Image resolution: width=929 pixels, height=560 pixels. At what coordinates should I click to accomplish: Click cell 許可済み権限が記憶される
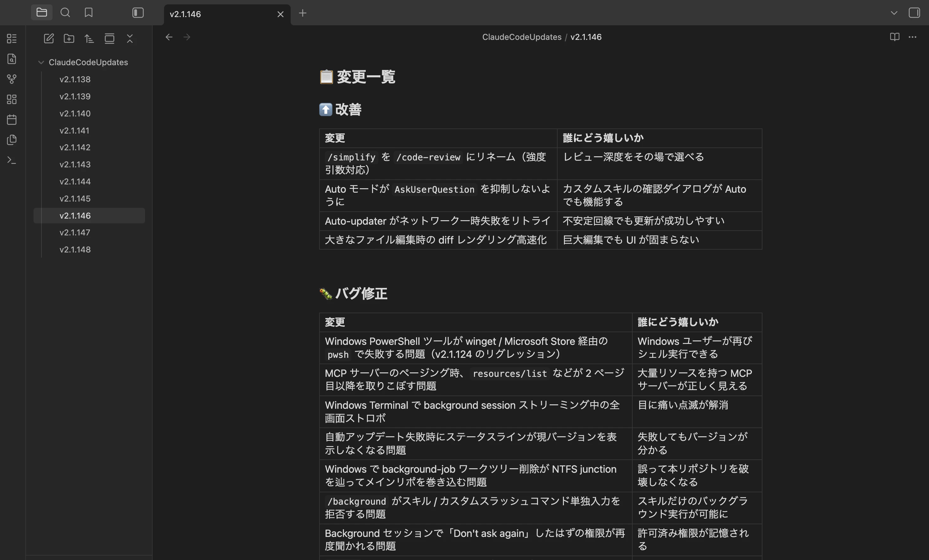(697, 540)
